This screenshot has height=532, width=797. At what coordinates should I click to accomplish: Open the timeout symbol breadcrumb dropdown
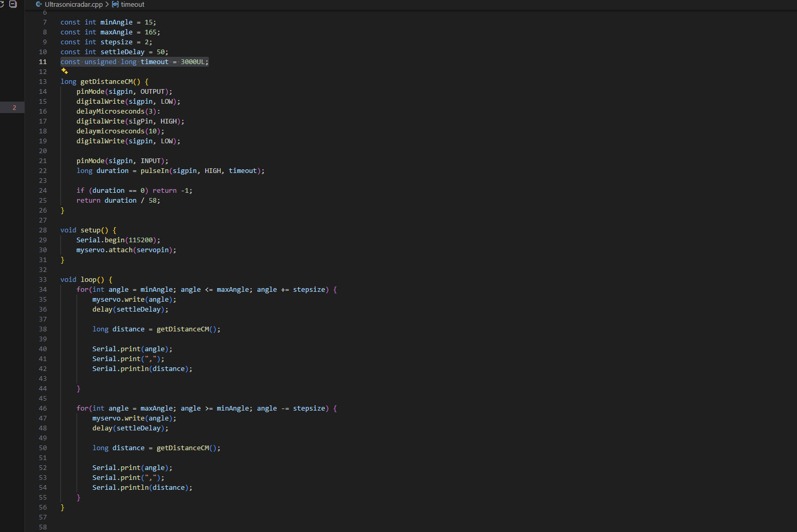(x=132, y=4)
